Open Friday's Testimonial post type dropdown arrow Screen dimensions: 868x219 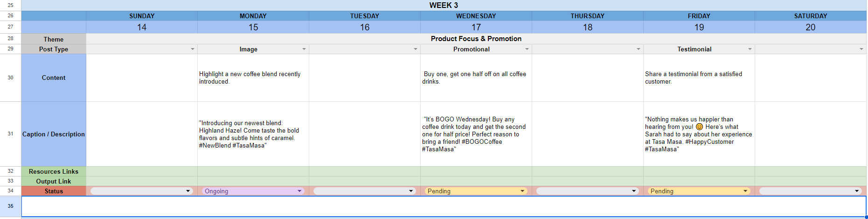(x=750, y=49)
